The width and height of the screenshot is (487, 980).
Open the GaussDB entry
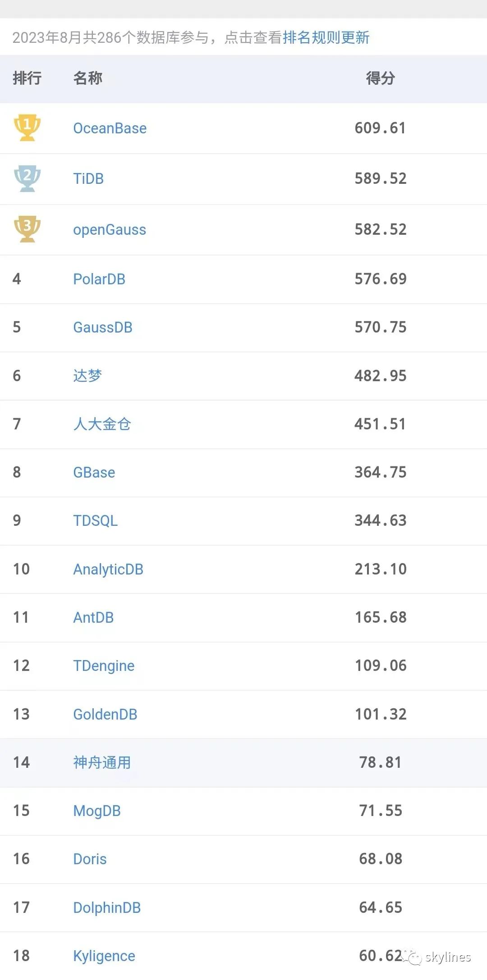click(x=103, y=328)
